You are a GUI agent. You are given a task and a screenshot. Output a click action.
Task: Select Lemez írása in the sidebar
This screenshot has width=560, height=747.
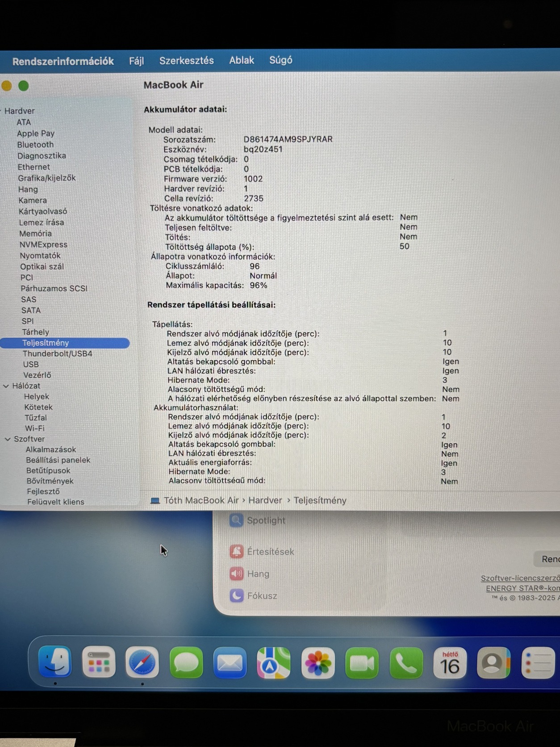(x=41, y=222)
